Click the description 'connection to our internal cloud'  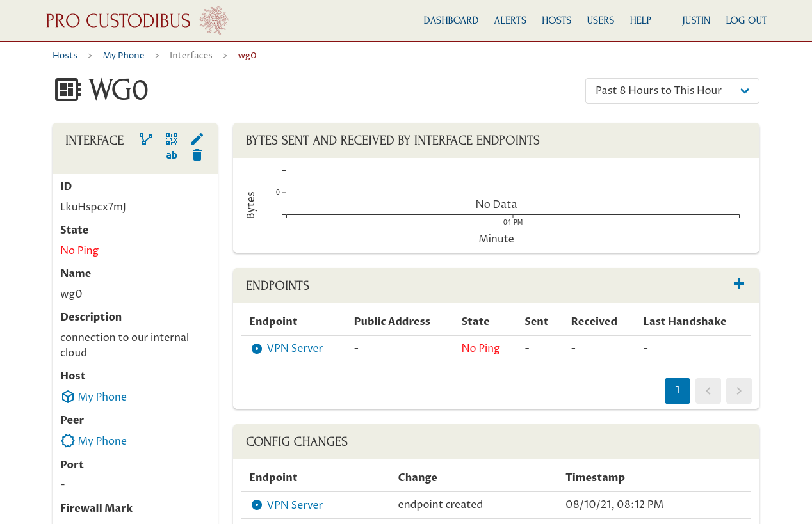125,345
